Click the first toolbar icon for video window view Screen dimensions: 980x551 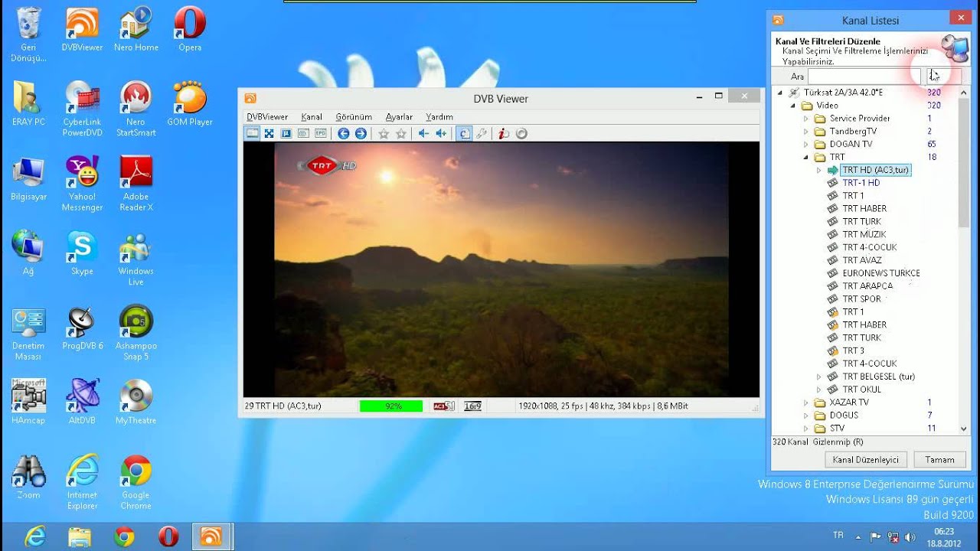(252, 133)
